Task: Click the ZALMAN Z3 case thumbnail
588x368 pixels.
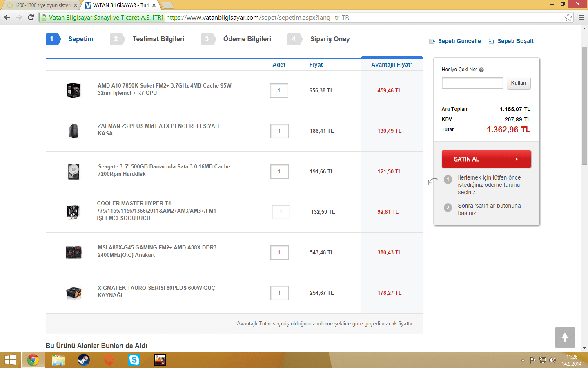Action: click(x=74, y=131)
